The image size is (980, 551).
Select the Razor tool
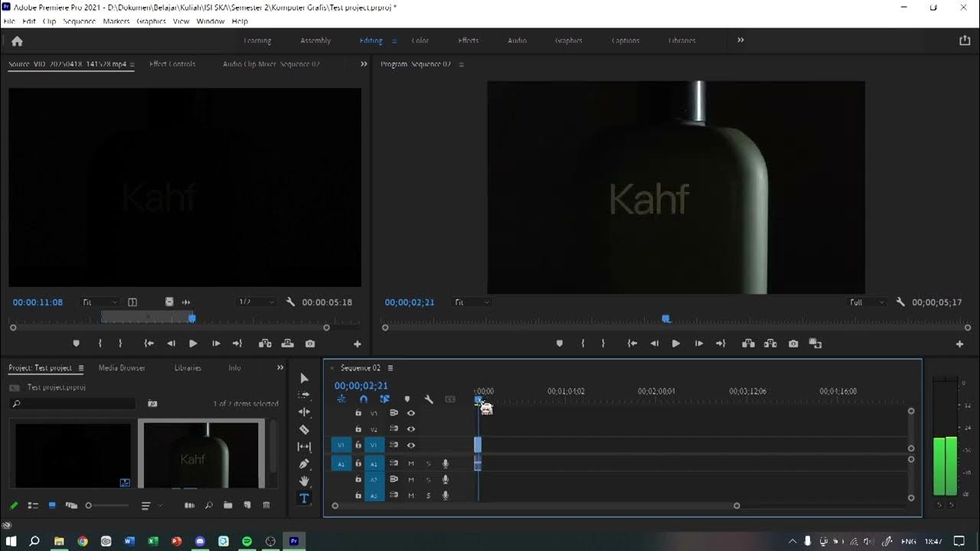pyautogui.click(x=304, y=429)
